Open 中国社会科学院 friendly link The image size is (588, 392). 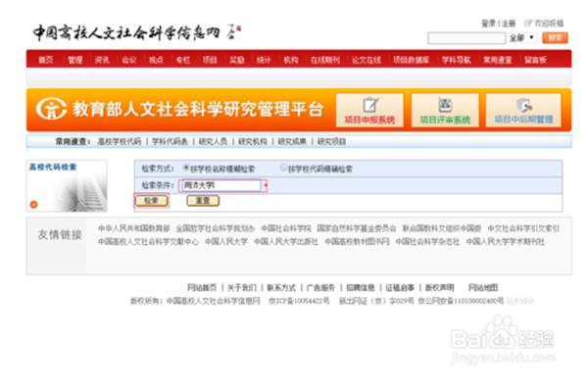[x=286, y=228]
